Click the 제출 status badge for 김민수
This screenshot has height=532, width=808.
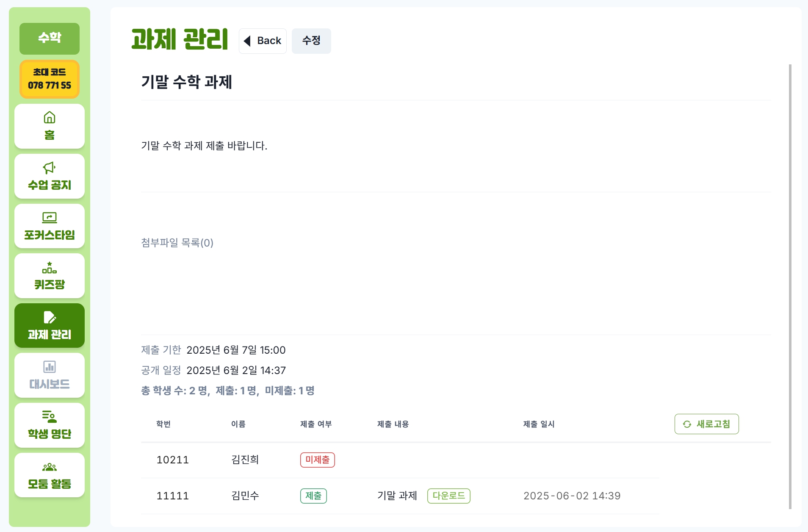[313, 496]
